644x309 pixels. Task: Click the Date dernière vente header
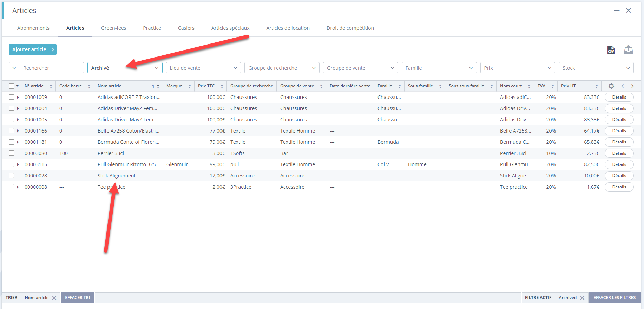(x=350, y=86)
